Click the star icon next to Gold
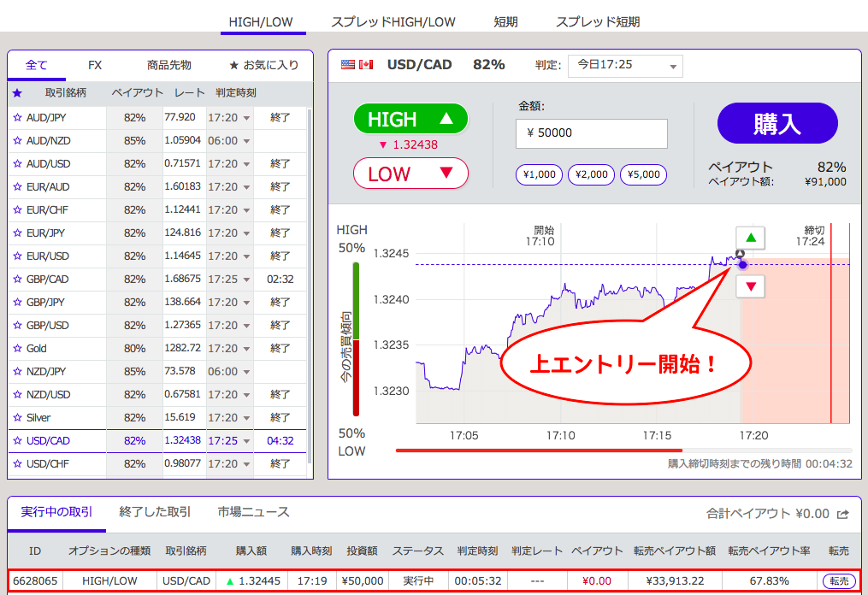 pos(17,348)
